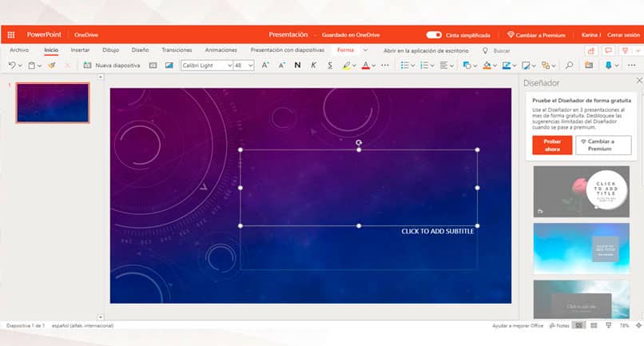
Task: Apply italic with the K icon
Action: [313, 65]
